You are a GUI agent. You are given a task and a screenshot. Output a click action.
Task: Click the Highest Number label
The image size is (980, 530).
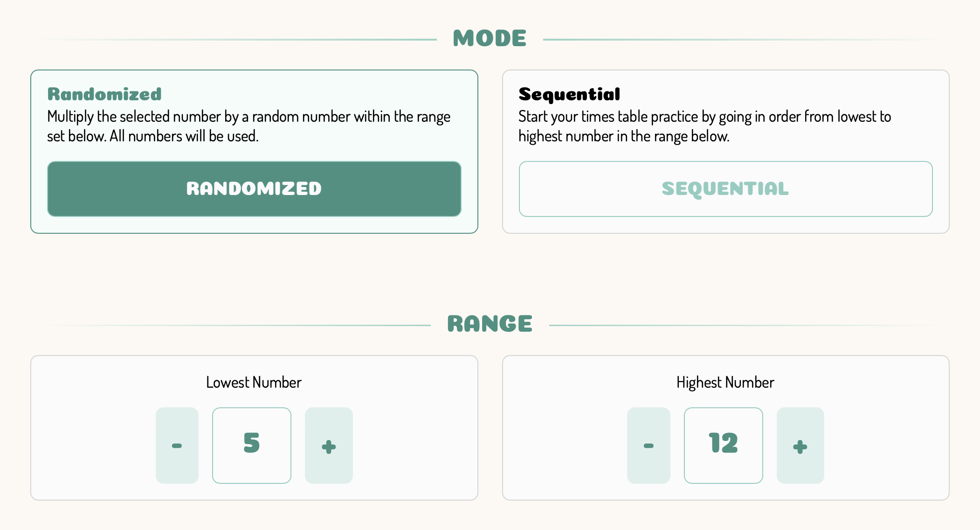pos(725,383)
